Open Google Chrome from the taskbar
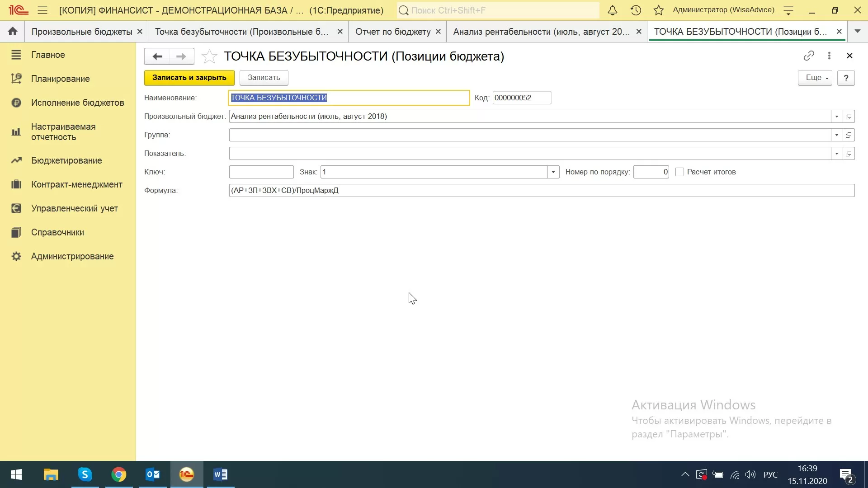Viewport: 868px width, 488px height. [118, 474]
